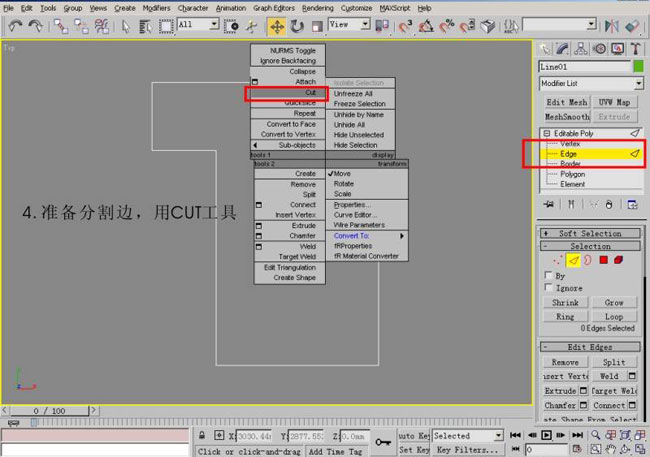Click the Pan hand viewport control

point(610,450)
